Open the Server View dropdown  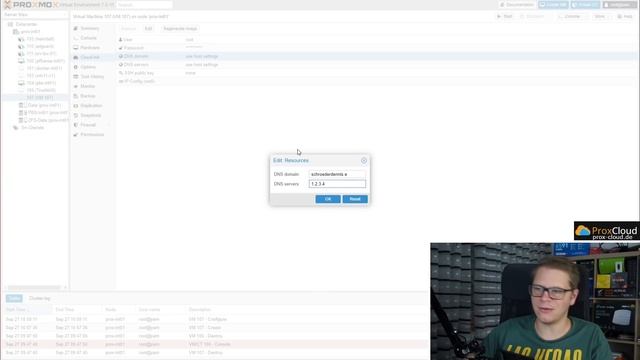[35, 15]
